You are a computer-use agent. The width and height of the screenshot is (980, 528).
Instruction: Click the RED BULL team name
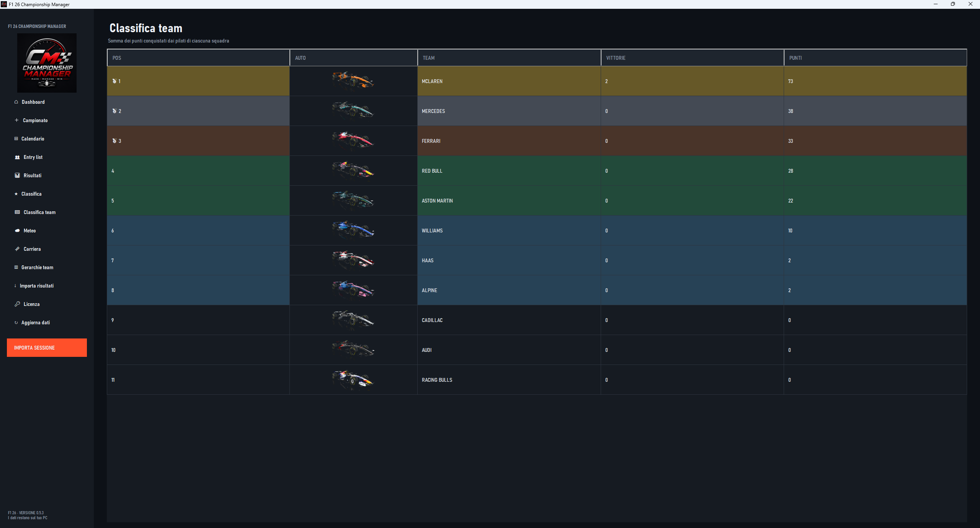pyautogui.click(x=432, y=171)
